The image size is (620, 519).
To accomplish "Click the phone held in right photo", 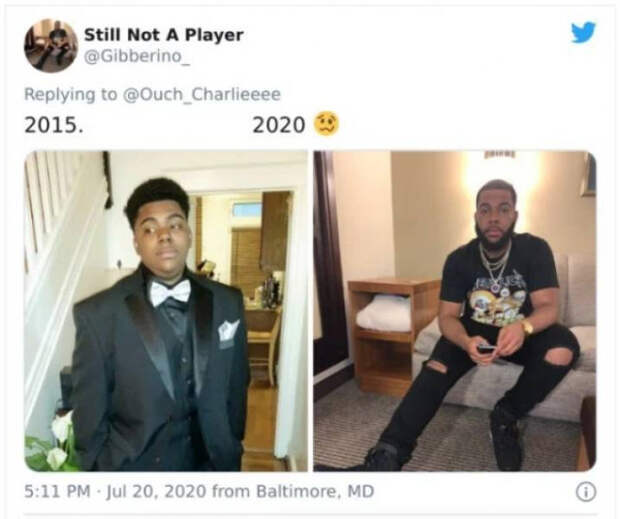I will (x=486, y=348).
